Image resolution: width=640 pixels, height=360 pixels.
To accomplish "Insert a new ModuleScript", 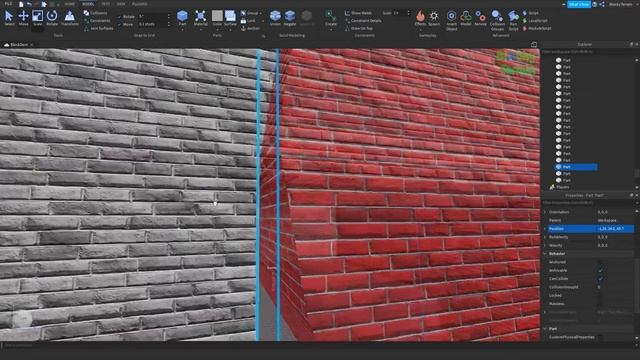I will [x=537, y=28].
